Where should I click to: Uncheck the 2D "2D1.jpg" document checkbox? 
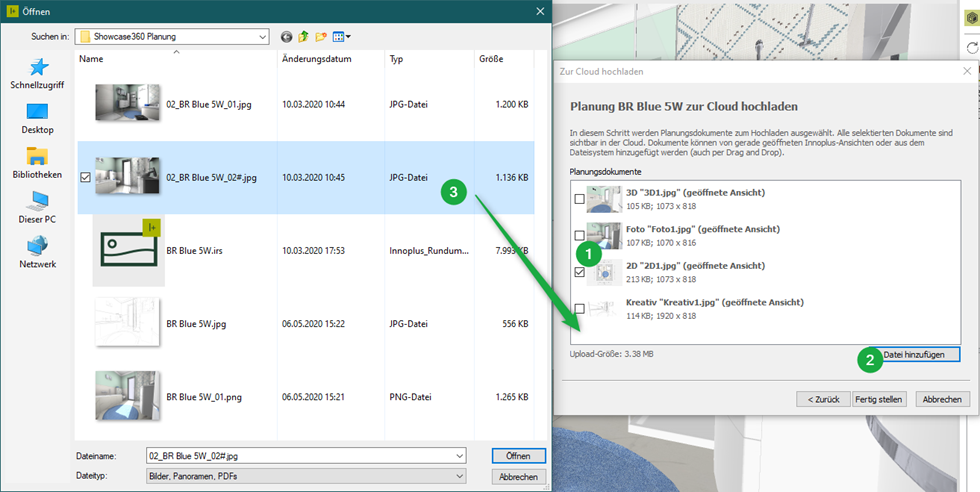(579, 272)
